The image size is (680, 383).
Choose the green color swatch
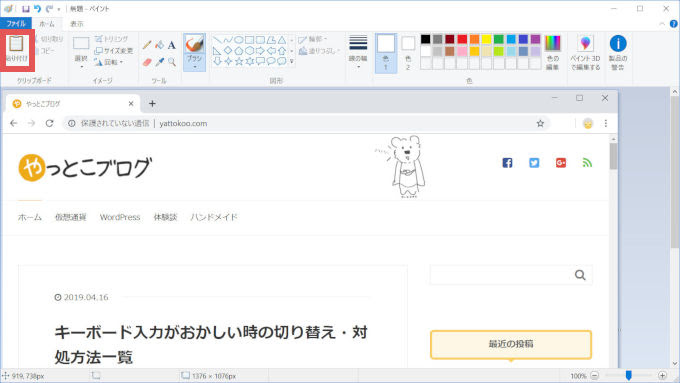pyautogui.click(x=499, y=39)
